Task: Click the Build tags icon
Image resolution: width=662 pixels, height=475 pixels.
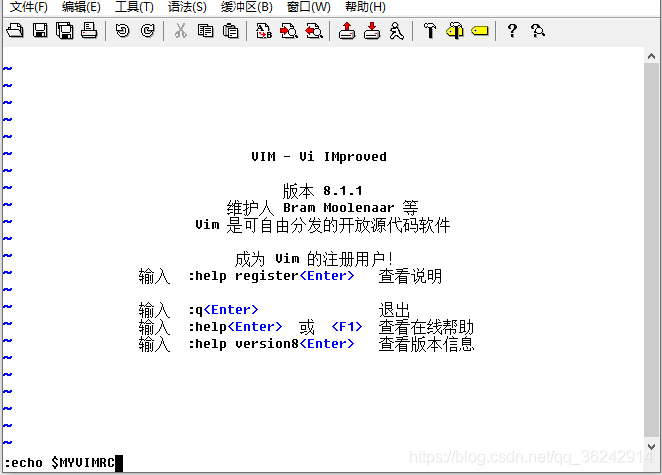Action: coord(455,31)
